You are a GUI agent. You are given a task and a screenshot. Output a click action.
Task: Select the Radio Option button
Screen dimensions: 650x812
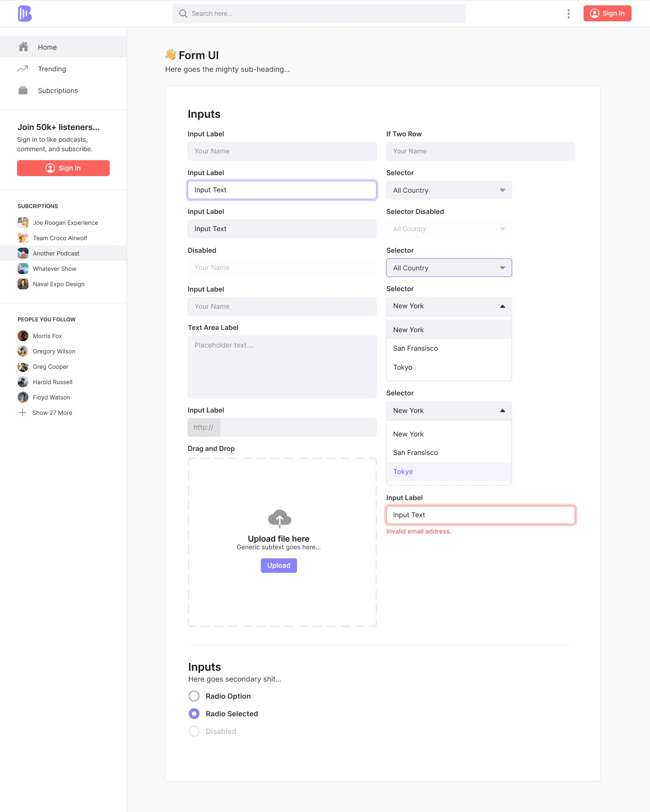(x=194, y=696)
